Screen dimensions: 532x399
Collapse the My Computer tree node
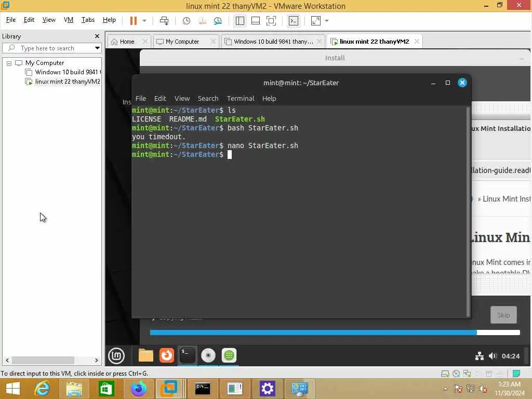(9, 63)
